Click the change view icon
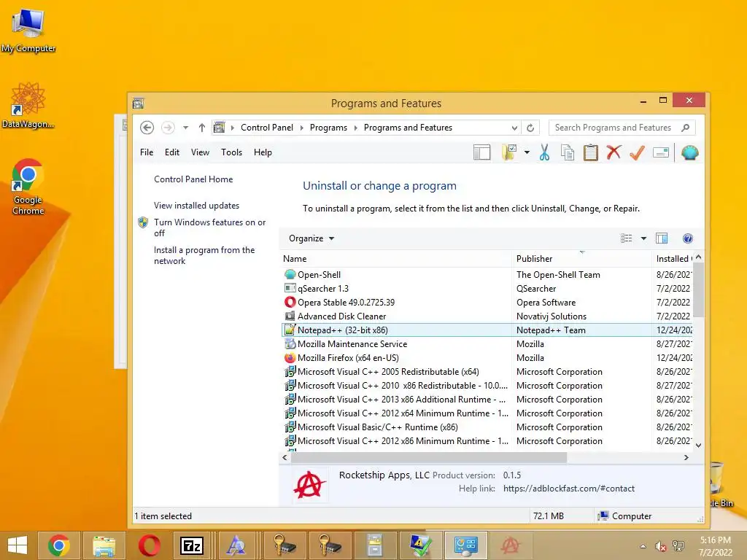The image size is (747, 560). [x=627, y=238]
